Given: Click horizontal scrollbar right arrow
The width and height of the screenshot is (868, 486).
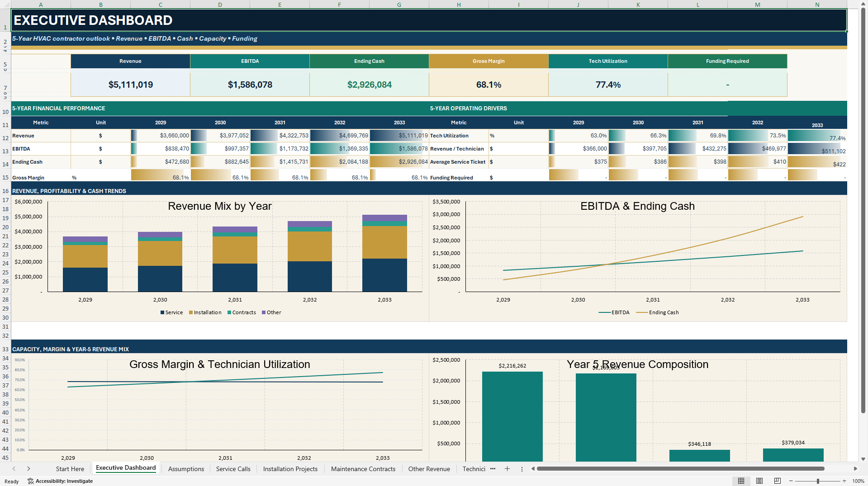Looking at the screenshot, I should [855, 469].
